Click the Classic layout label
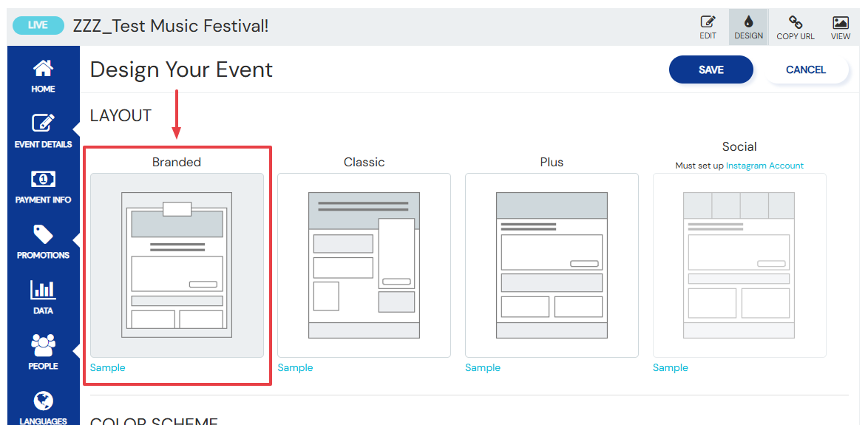 tap(365, 162)
